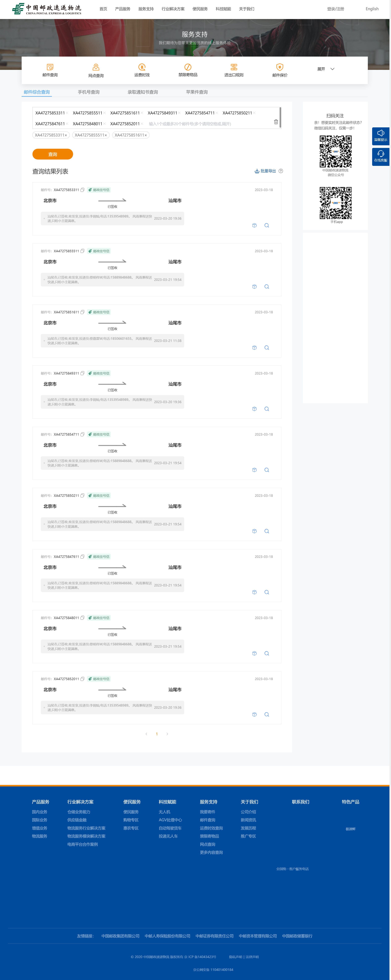Remove the XA47275855511 history tag chip
391x980 pixels.
[106, 135]
